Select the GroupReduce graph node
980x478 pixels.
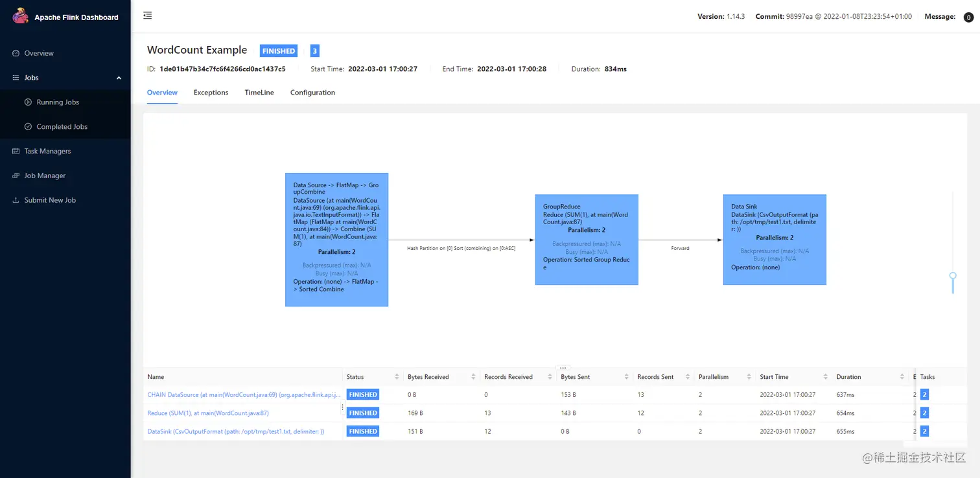pyautogui.click(x=587, y=240)
